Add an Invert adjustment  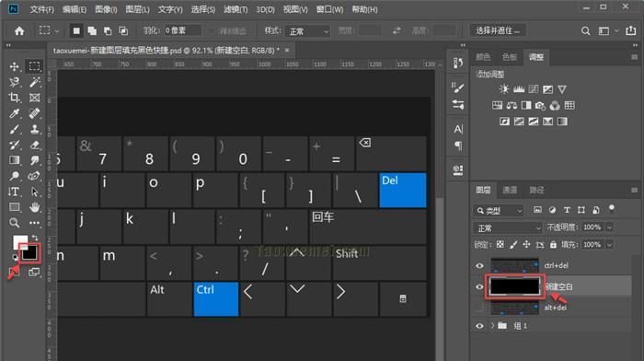(504, 122)
